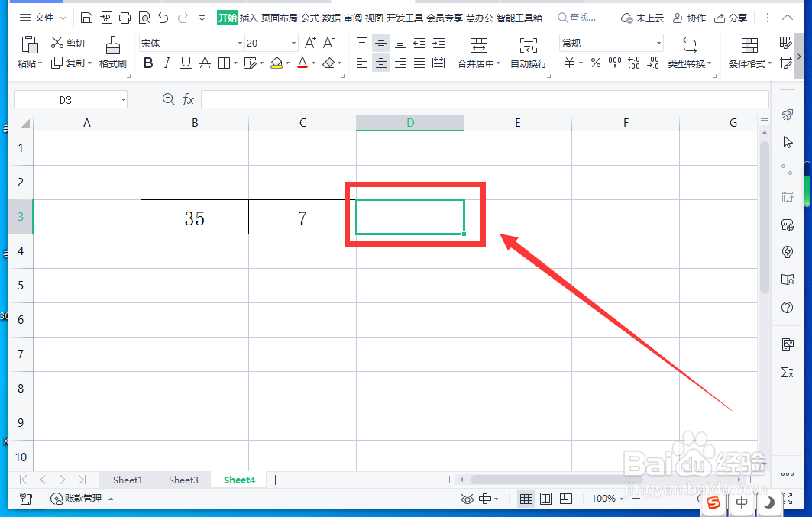
Task: Apply thousands separator format
Action: (615, 63)
